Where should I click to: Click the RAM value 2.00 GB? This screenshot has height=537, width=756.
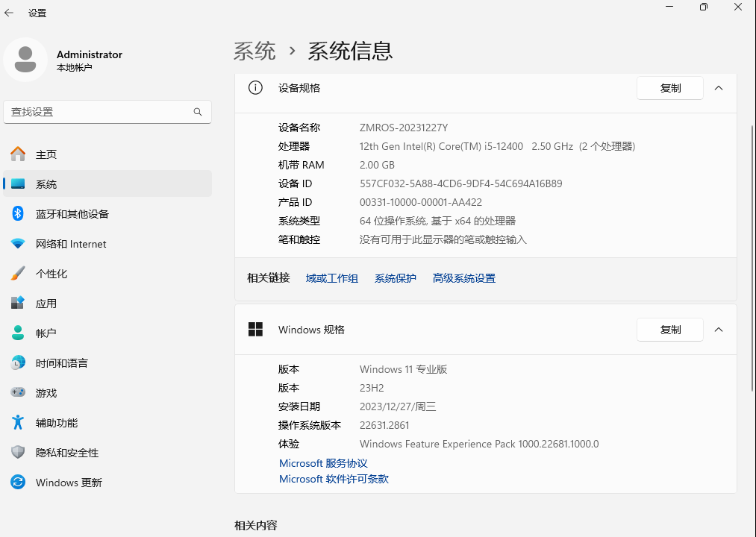(377, 165)
